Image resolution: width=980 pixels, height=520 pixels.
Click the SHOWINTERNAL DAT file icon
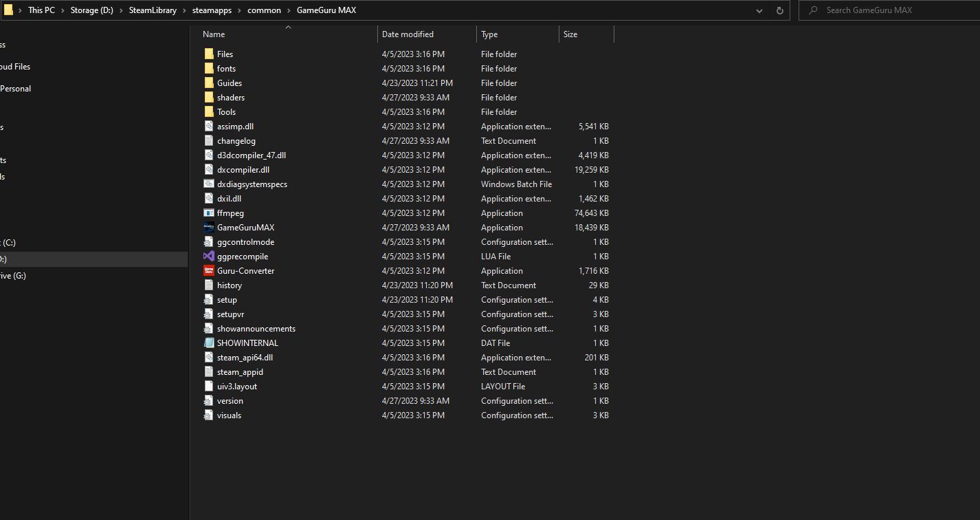click(x=210, y=343)
